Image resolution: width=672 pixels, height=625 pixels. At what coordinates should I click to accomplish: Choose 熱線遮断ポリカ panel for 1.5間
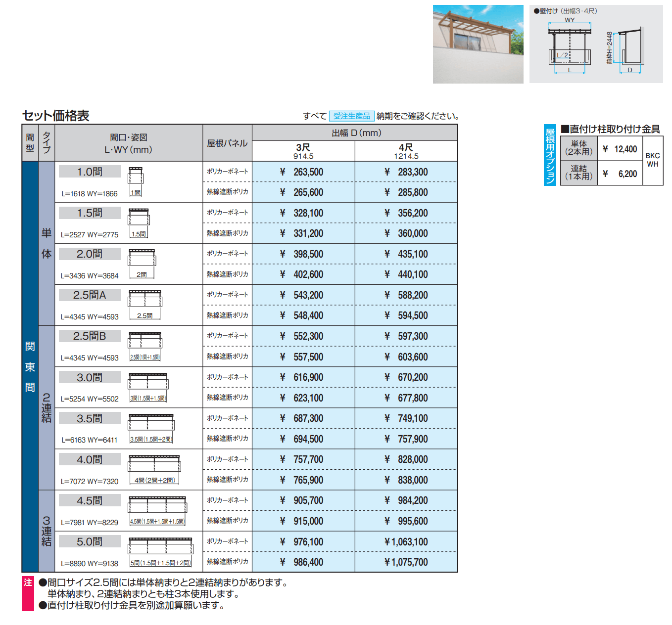tap(227, 233)
